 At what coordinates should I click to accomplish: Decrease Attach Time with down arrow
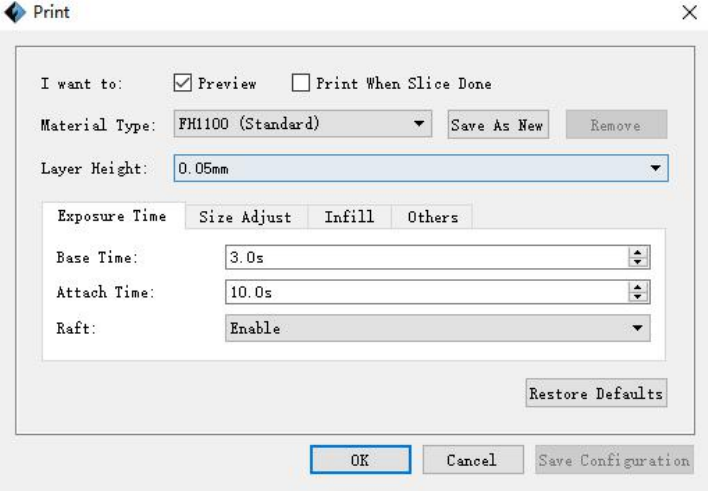pyautogui.click(x=638, y=297)
